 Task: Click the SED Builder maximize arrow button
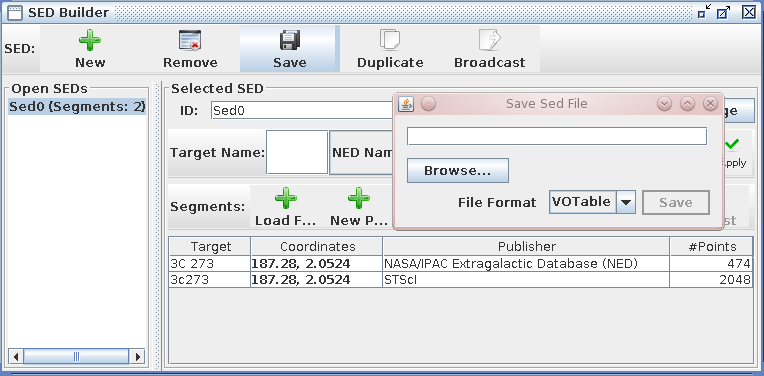click(724, 12)
